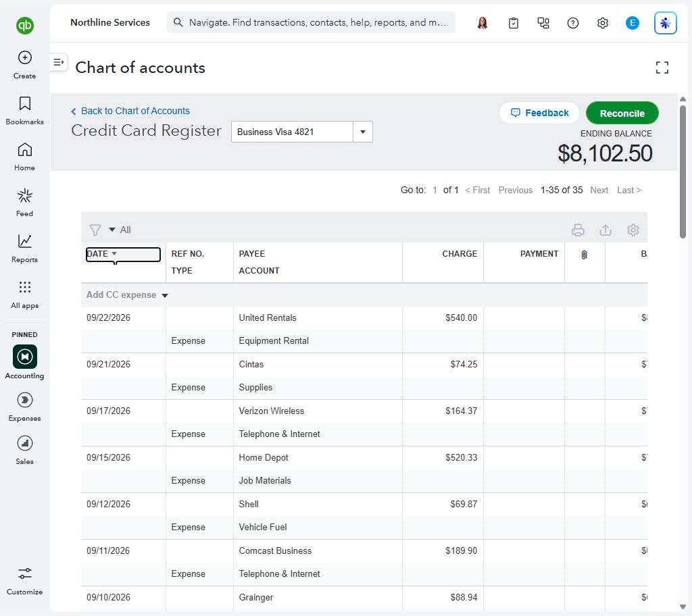
Task: Open Bookmarks in sidebar
Action: coord(25,111)
